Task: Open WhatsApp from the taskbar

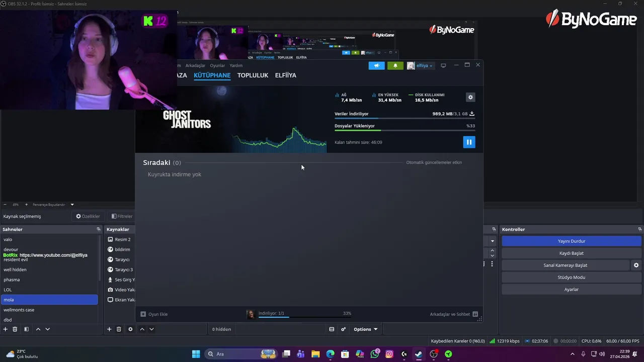Action: (x=375, y=354)
